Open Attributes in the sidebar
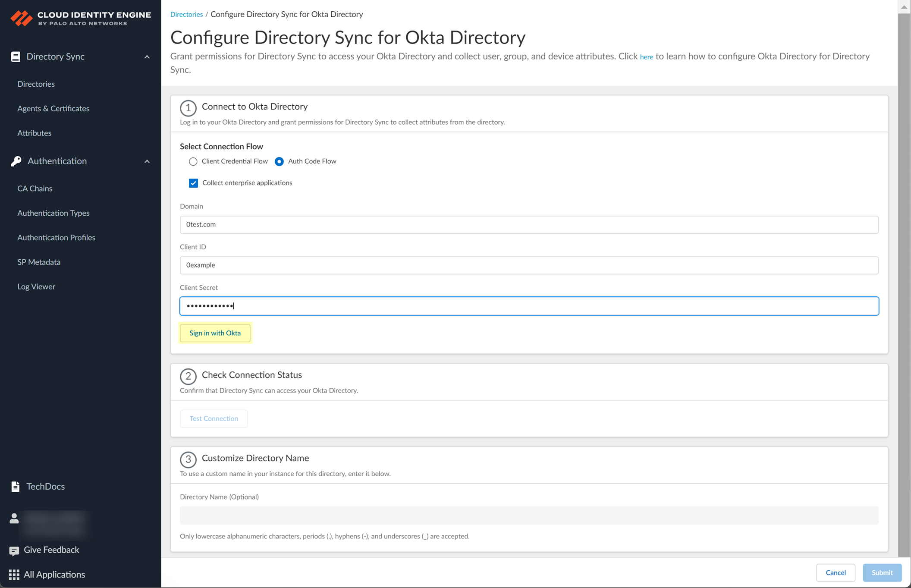 (x=35, y=133)
